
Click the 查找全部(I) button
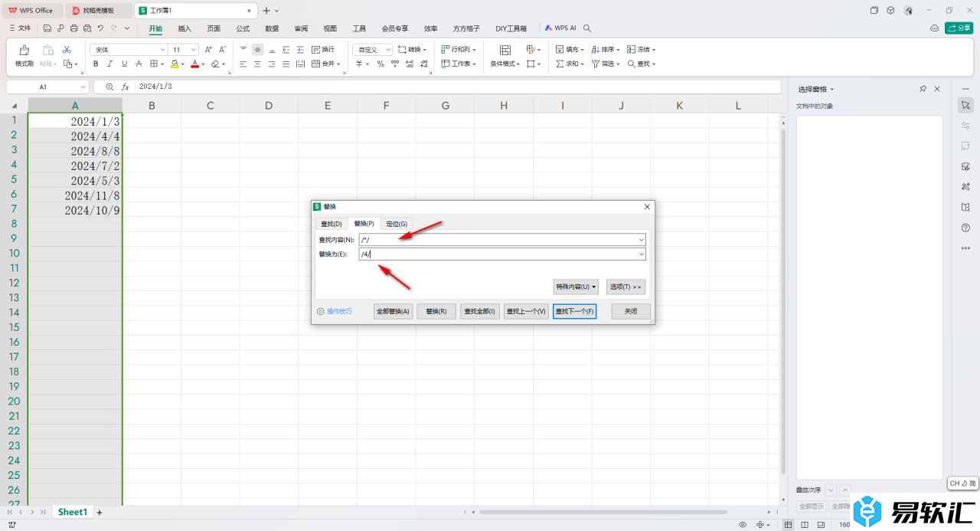[x=480, y=312]
